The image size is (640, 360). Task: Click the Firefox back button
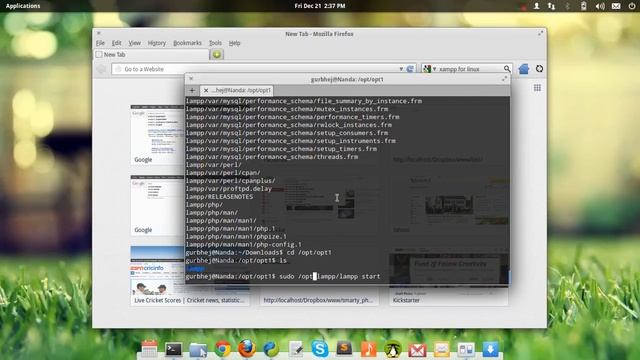[102, 69]
